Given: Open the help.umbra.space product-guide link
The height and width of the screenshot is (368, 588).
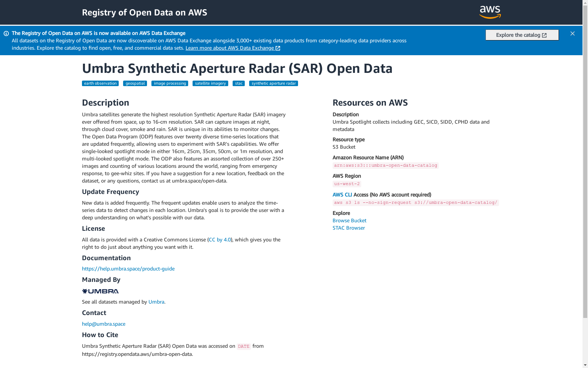Looking at the screenshot, I should 128,269.
